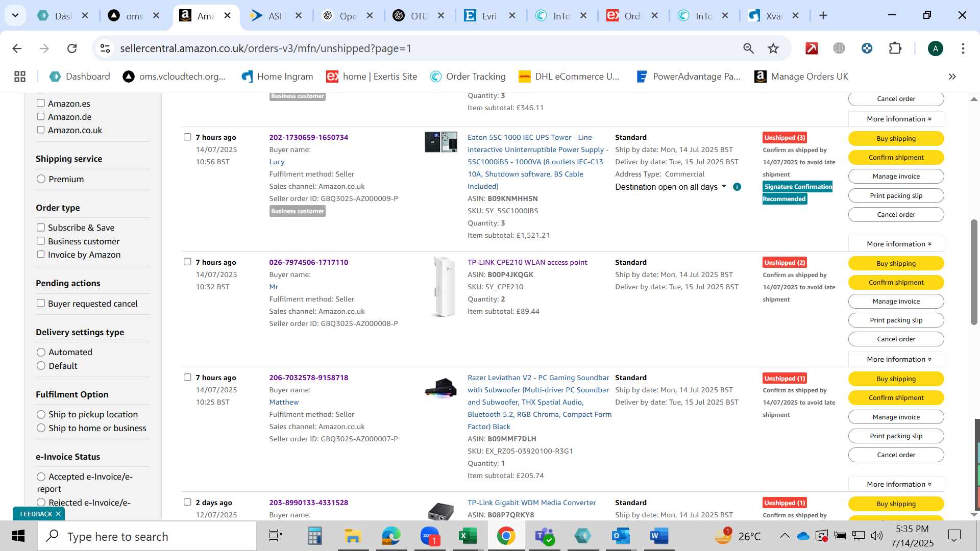This screenshot has width=980, height=551.
Task: Tick the Business customer filter checkbox
Action: (x=41, y=241)
